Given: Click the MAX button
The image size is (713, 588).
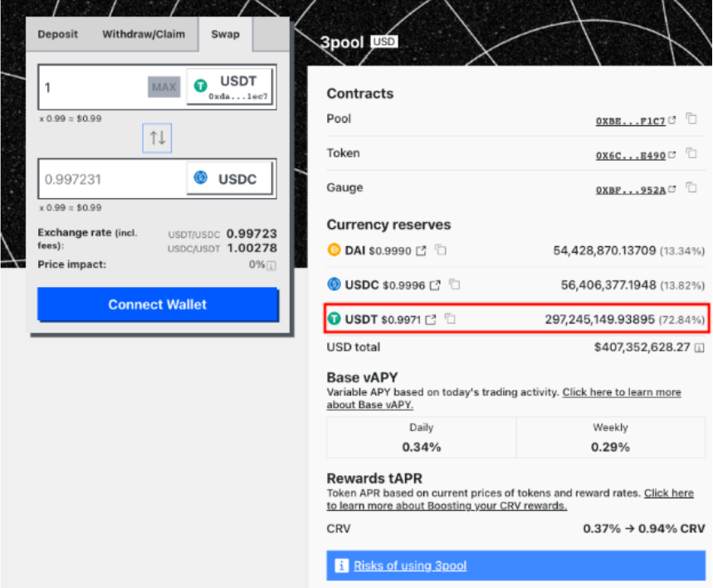Looking at the screenshot, I should (163, 86).
